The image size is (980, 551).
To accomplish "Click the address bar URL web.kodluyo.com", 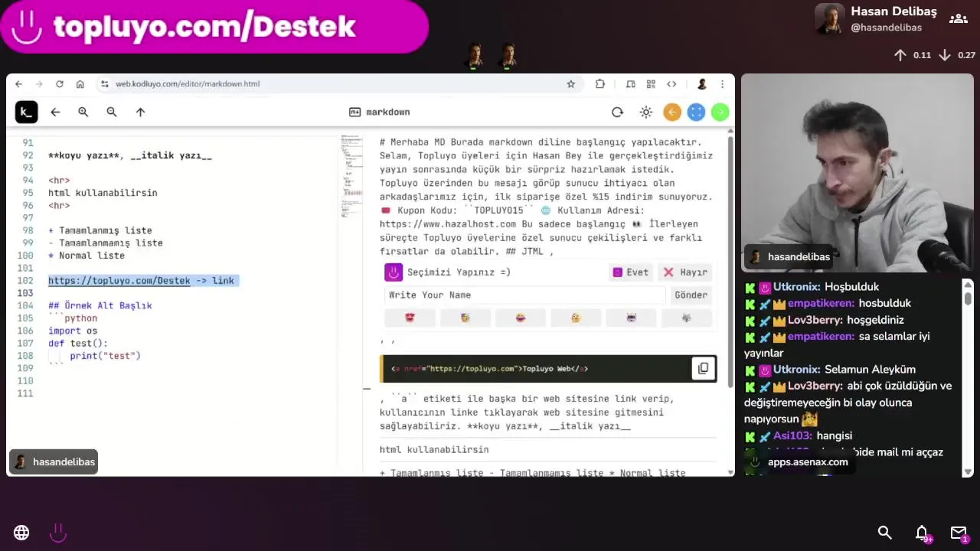I will (x=188, y=84).
